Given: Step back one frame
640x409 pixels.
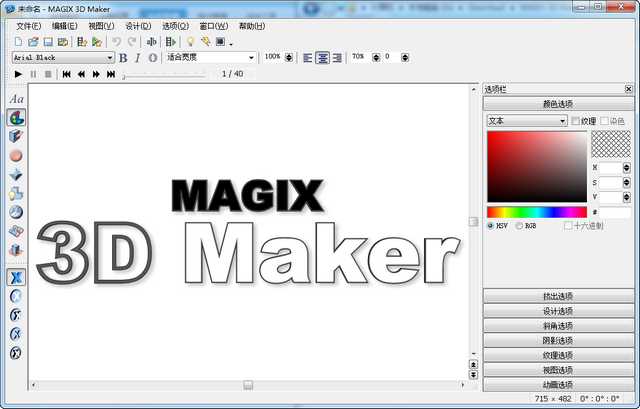Looking at the screenshot, I should click(81, 74).
